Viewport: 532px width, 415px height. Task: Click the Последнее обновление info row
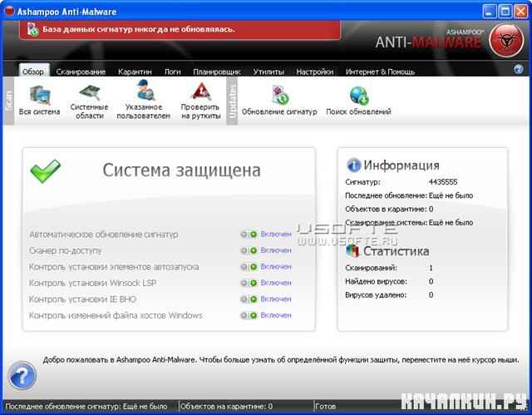[x=409, y=195]
